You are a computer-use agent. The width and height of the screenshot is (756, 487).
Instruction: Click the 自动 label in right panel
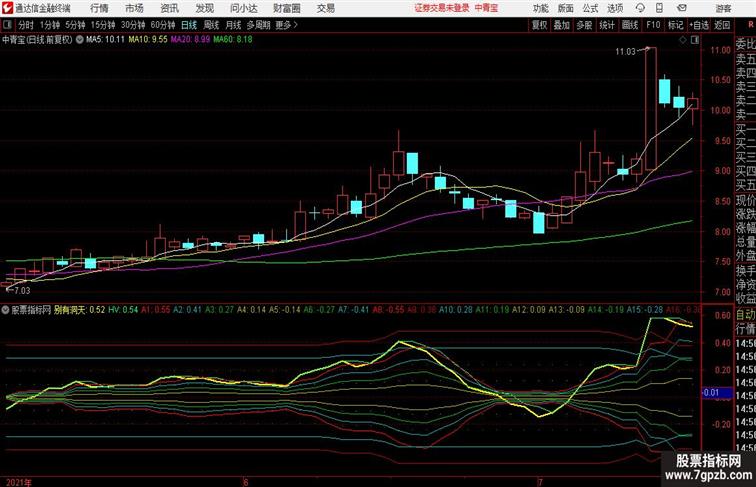click(x=745, y=315)
